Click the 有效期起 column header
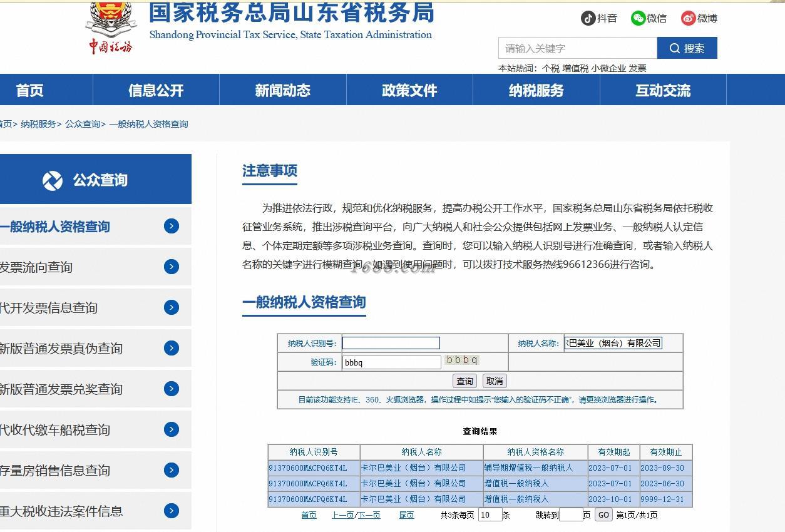The image size is (785, 532). pyautogui.click(x=613, y=452)
